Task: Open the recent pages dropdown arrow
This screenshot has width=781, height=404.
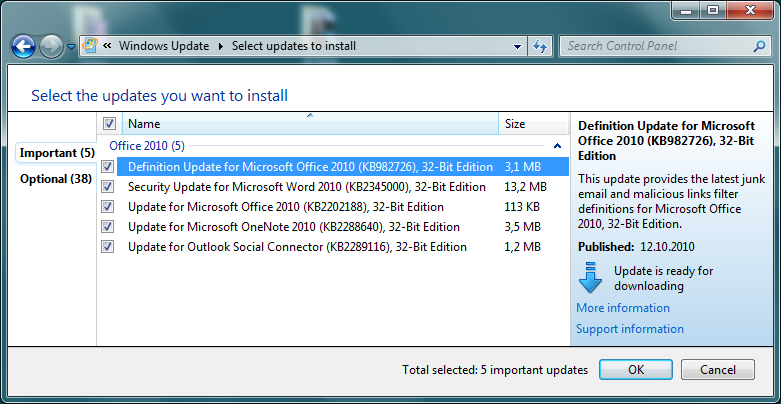Action: pyautogui.click(x=71, y=47)
